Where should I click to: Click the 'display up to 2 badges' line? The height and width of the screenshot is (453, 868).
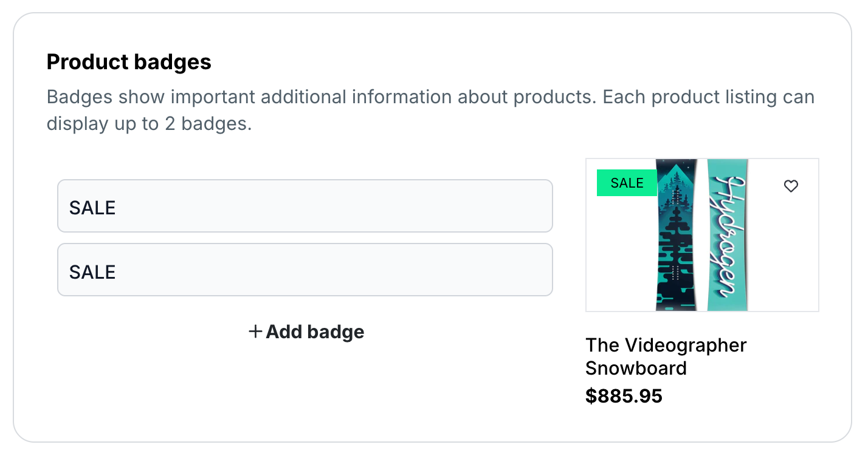point(149,124)
